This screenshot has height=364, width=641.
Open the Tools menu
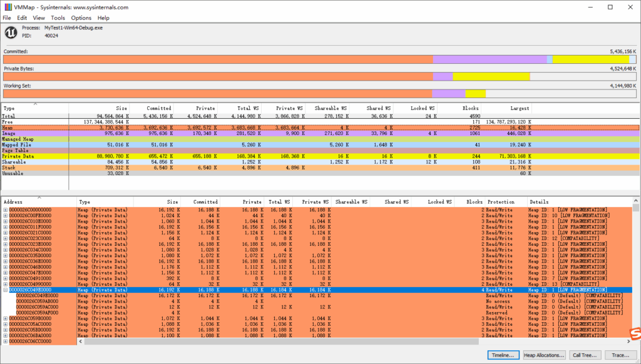[x=58, y=18]
